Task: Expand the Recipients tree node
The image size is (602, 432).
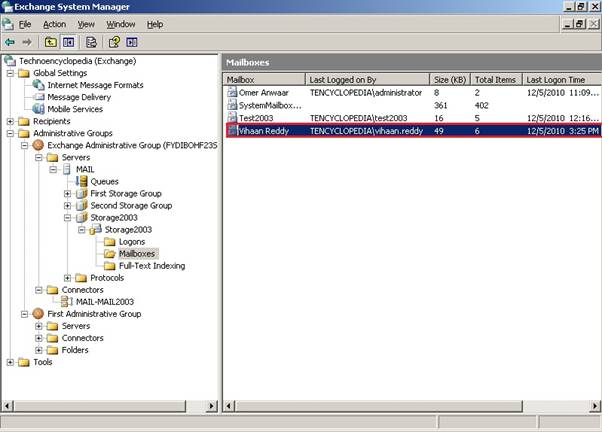Action: click(x=10, y=121)
